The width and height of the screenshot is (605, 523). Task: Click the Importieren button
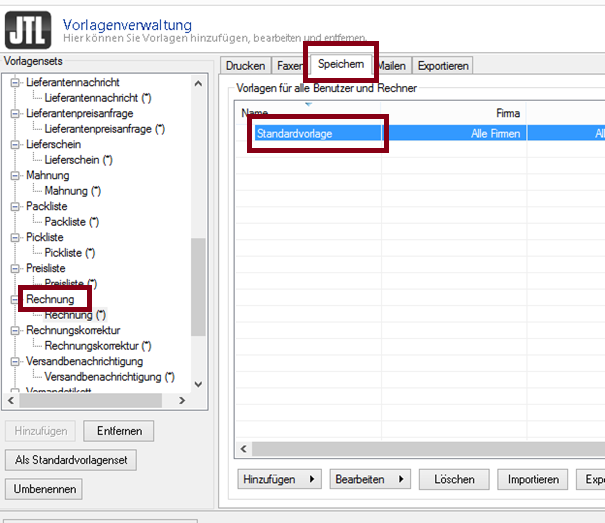532,480
